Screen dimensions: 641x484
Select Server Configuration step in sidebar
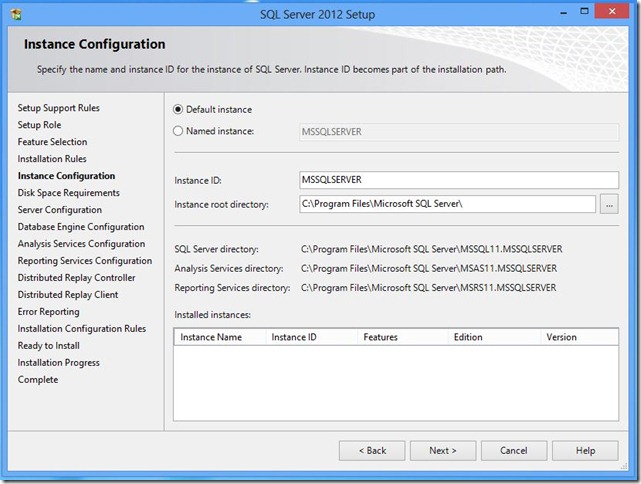coord(60,210)
